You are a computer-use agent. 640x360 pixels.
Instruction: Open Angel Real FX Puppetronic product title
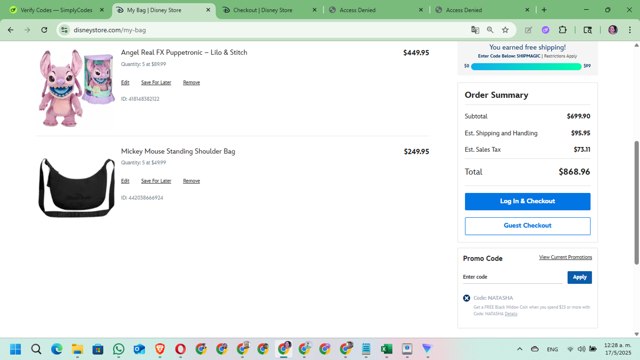tap(184, 52)
